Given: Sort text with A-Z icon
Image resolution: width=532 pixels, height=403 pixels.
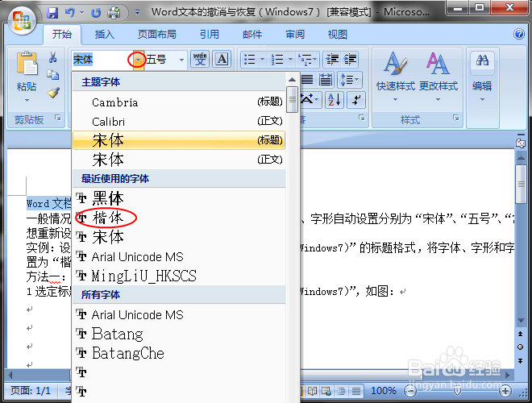Looking at the screenshot, I should (335, 100).
